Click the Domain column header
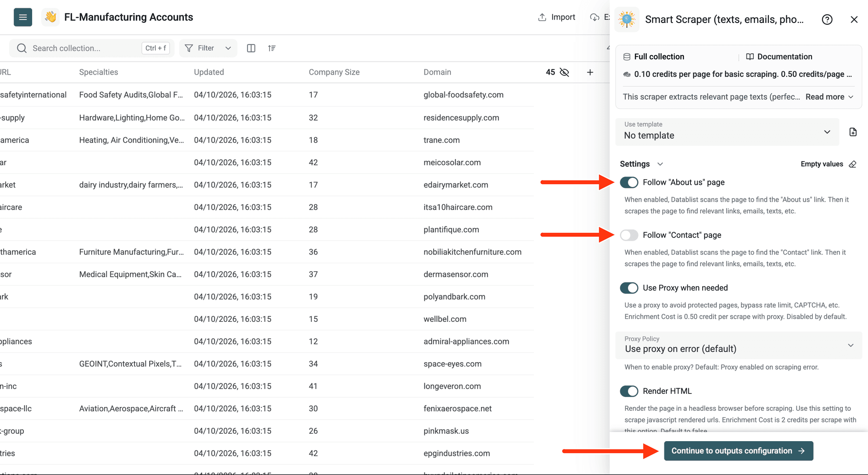 pos(437,72)
